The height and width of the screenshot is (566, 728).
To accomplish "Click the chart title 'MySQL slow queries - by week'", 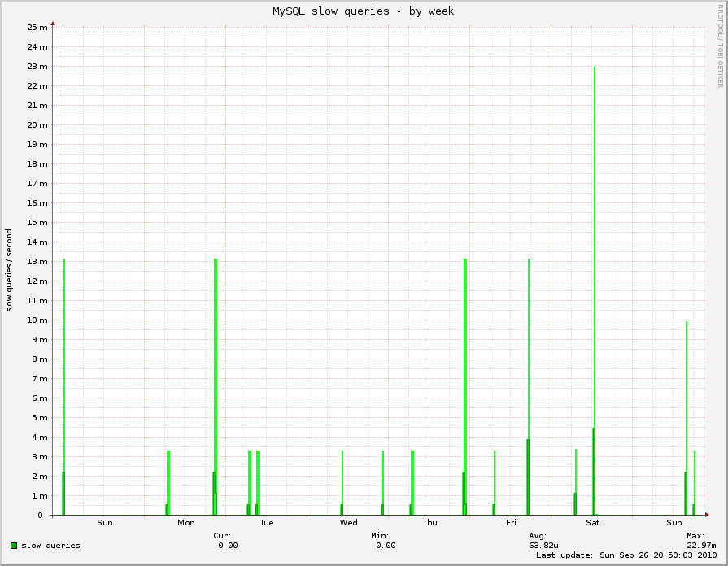I will pyautogui.click(x=363, y=11).
